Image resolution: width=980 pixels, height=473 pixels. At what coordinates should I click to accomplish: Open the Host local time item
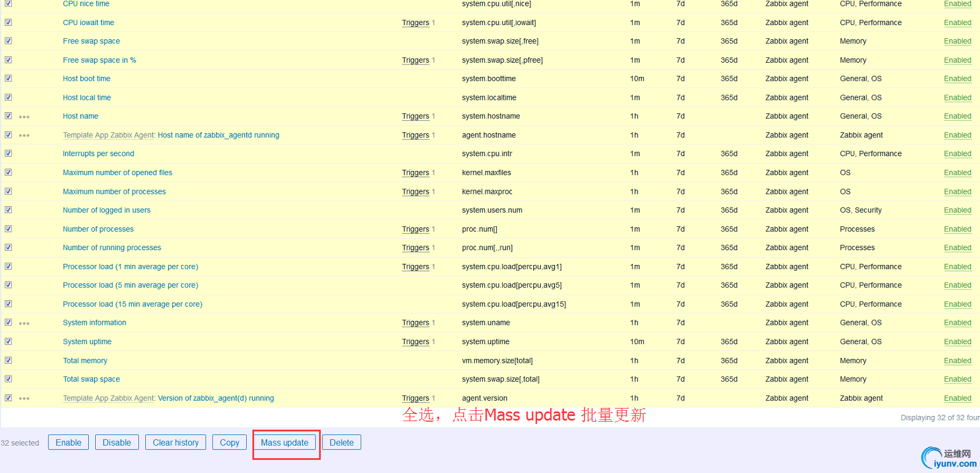[x=87, y=97]
